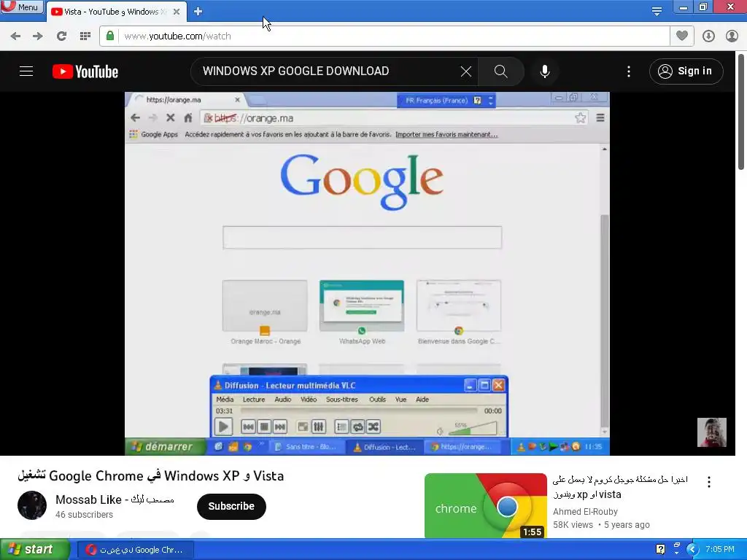
Task: Open YouTube hamburger guide menu
Action: [26, 71]
